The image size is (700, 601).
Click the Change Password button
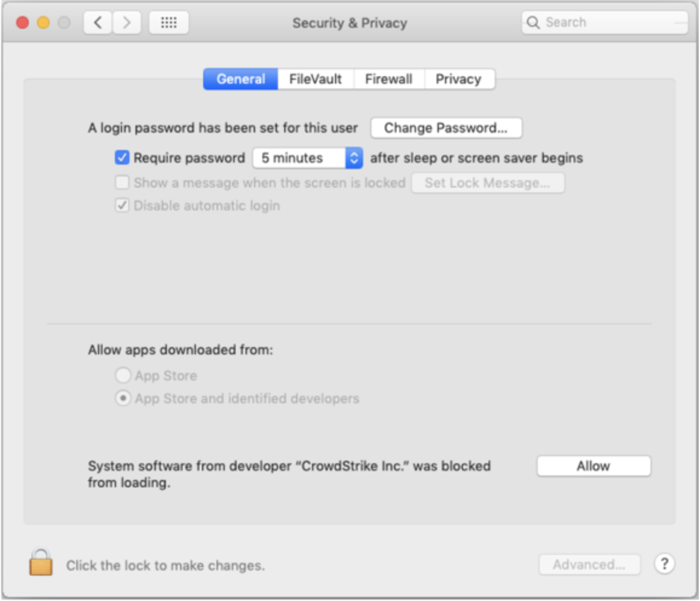(446, 128)
